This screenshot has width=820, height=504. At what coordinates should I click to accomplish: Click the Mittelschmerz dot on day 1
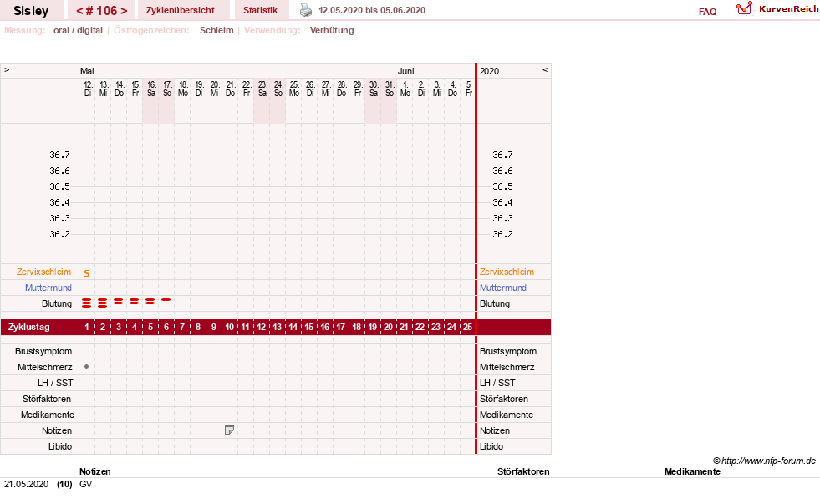[86, 366]
